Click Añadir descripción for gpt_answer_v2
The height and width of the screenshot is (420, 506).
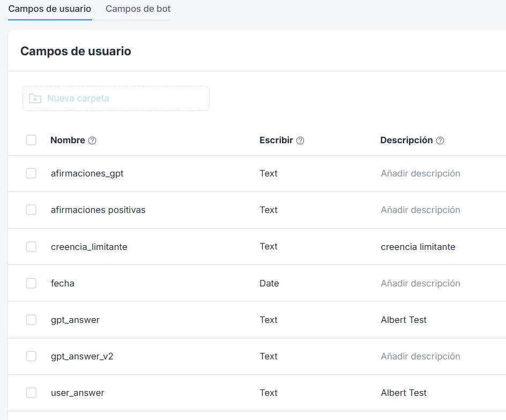[x=420, y=356]
